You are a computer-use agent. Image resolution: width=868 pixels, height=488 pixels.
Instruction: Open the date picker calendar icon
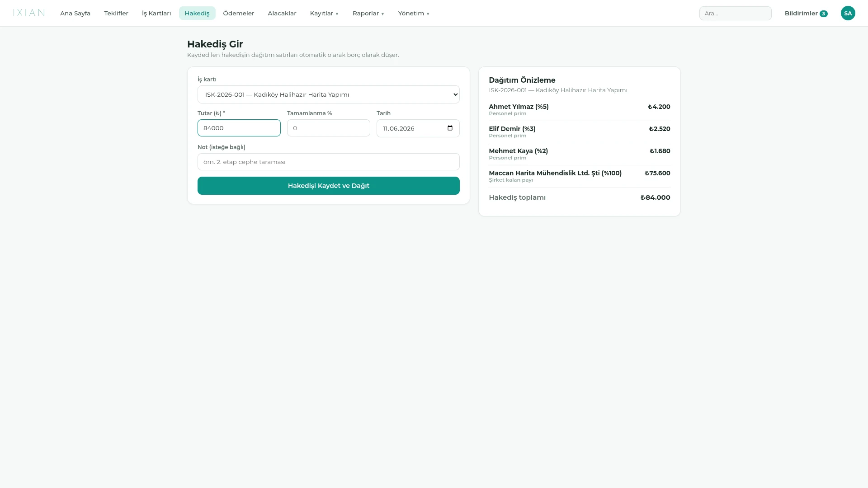[450, 128]
